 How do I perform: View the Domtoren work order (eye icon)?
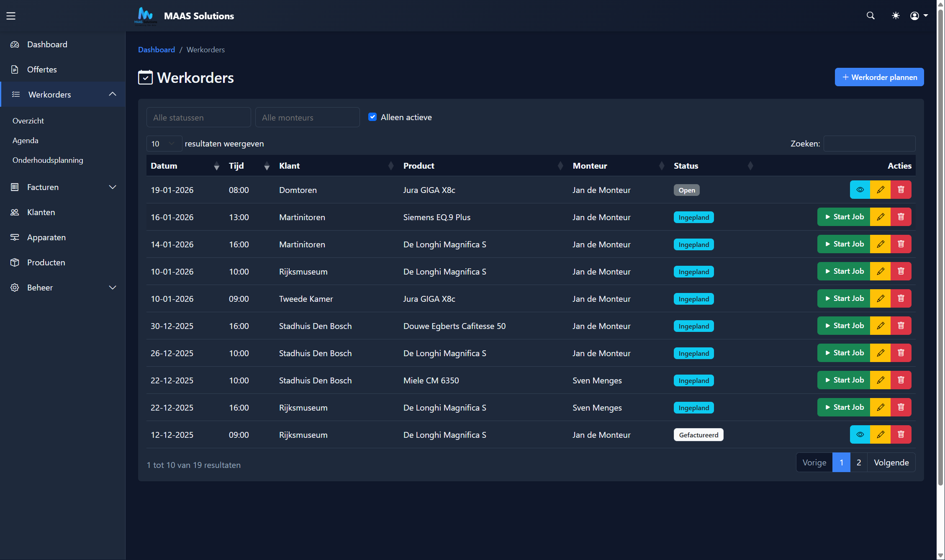tap(860, 190)
